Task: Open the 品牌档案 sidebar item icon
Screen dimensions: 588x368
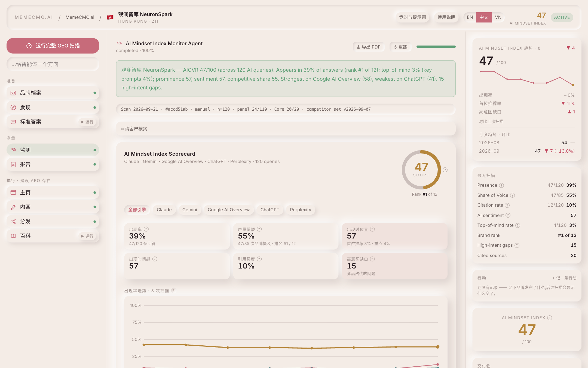Action: [13, 93]
